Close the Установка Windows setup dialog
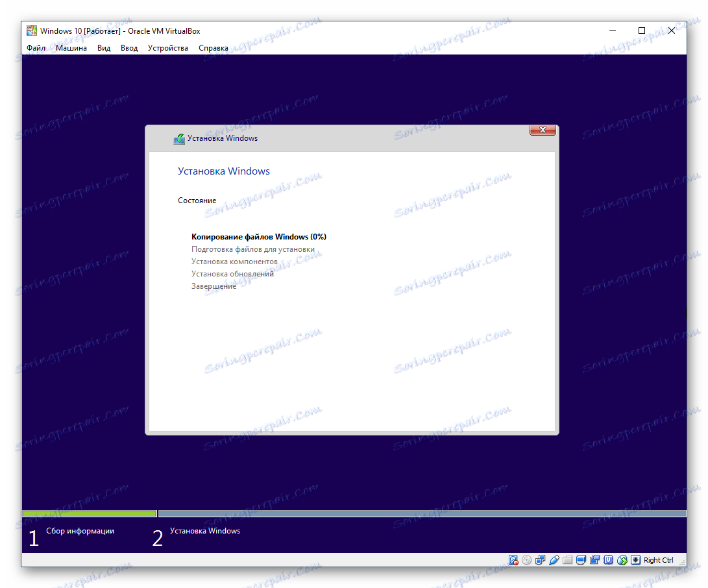Image resolution: width=708 pixels, height=588 pixels. click(543, 130)
